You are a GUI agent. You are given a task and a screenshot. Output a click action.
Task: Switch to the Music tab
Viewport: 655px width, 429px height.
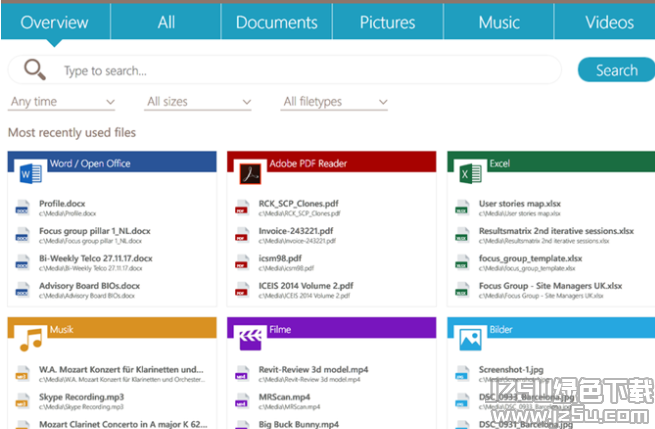(x=499, y=22)
